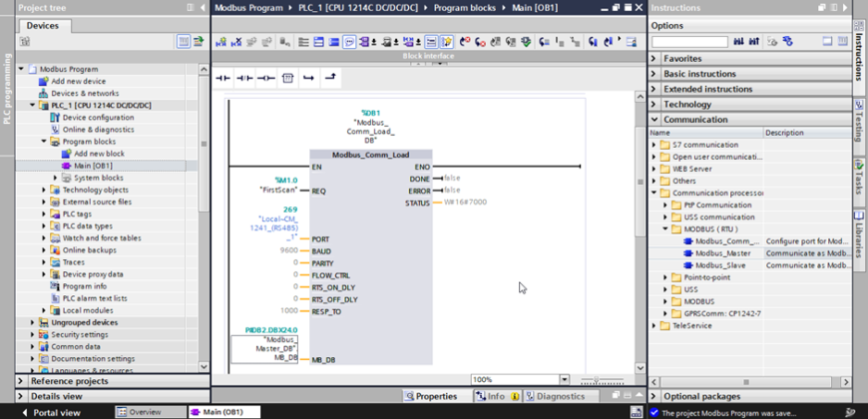Select the Modbus_Master instruction

[x=722, y=253]
